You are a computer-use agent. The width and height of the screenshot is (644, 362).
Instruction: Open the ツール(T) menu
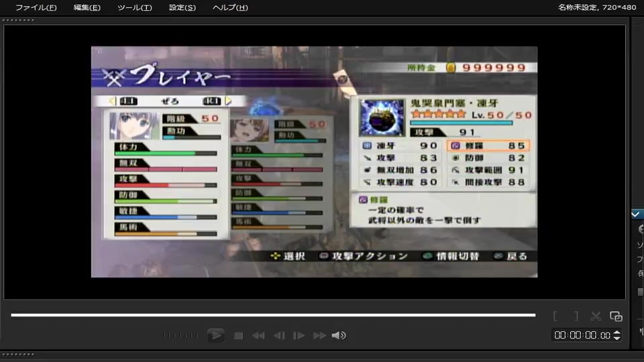135,7
